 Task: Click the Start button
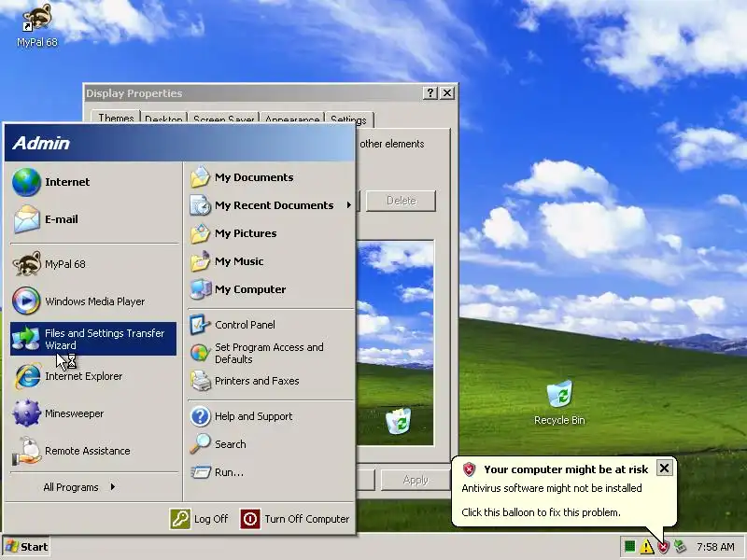click(x=27, y=547)
